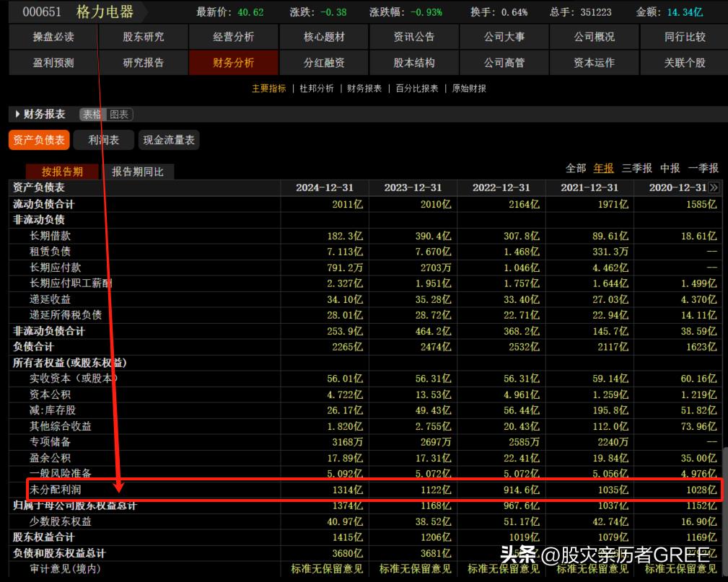The image size is (728, 582).
Task: Filter reports by 年报
Action: coord(604,168)
